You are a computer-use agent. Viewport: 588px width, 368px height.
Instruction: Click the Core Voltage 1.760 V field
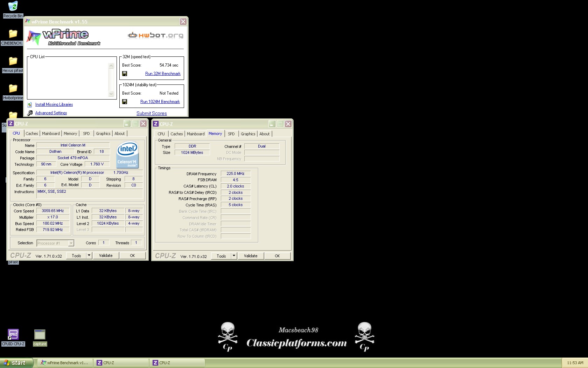click(97, 164)
